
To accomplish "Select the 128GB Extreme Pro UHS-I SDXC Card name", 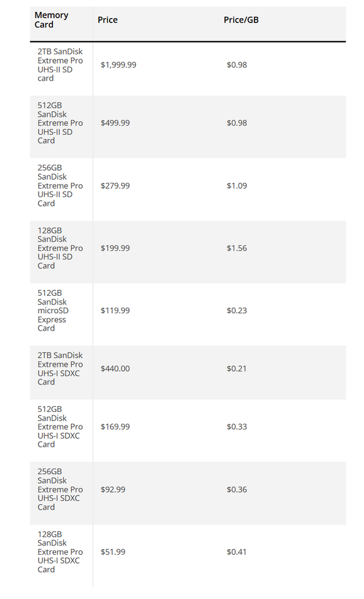I will (x=60, y=552).
